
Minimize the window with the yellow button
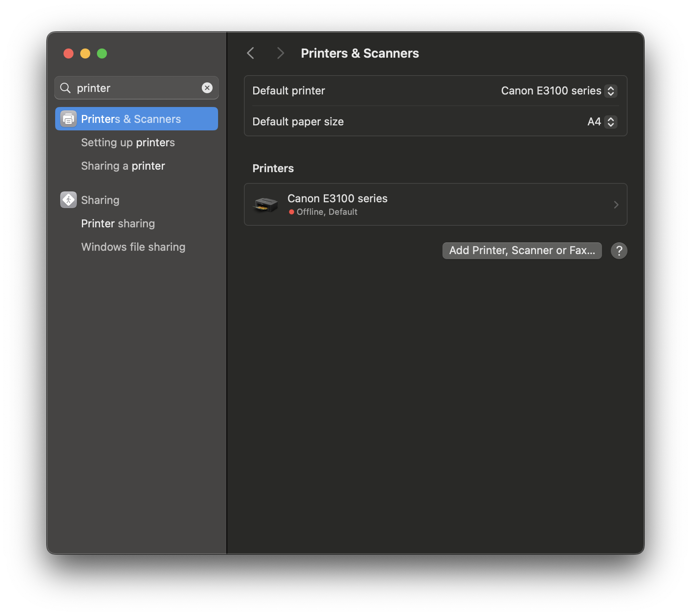85,53
